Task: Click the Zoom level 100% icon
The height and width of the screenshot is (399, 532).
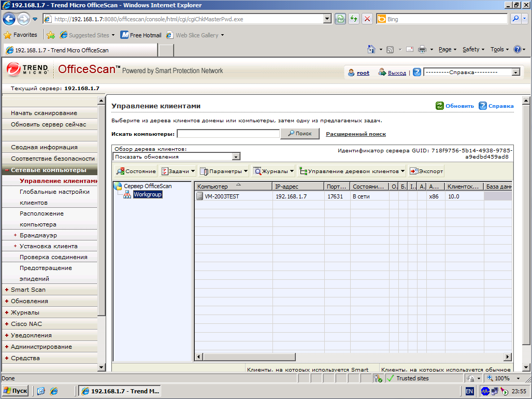Action: (x=490, y=378)
